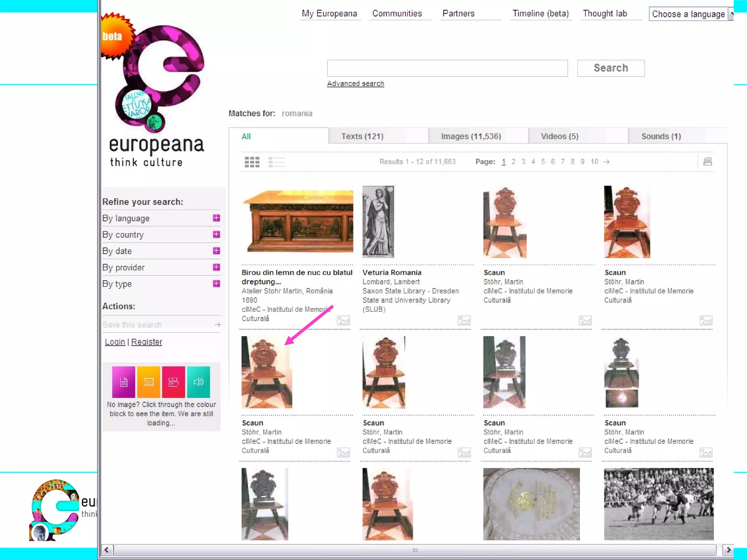Click the teal sound type block

point(198,382)
